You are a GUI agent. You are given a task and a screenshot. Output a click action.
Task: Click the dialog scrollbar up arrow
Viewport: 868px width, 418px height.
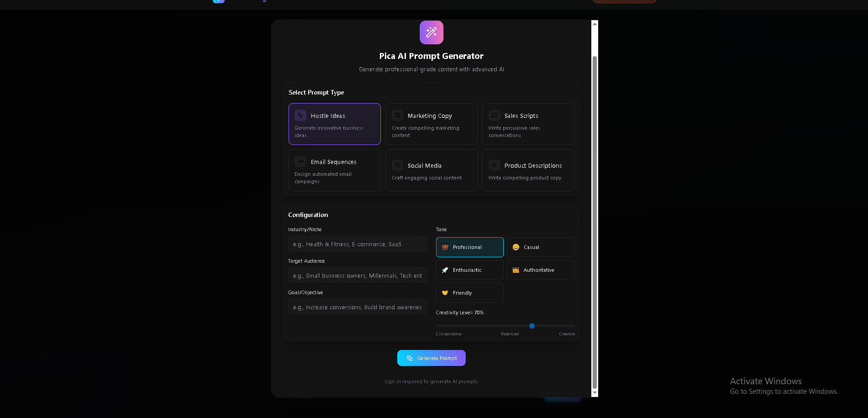point(594,24)
